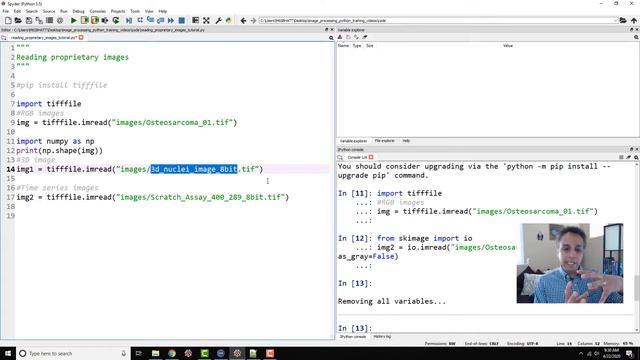Switch to the Variable explorer tab
Image resolution: width=640 pixels, height=360 pixels.
coord(353,141)
